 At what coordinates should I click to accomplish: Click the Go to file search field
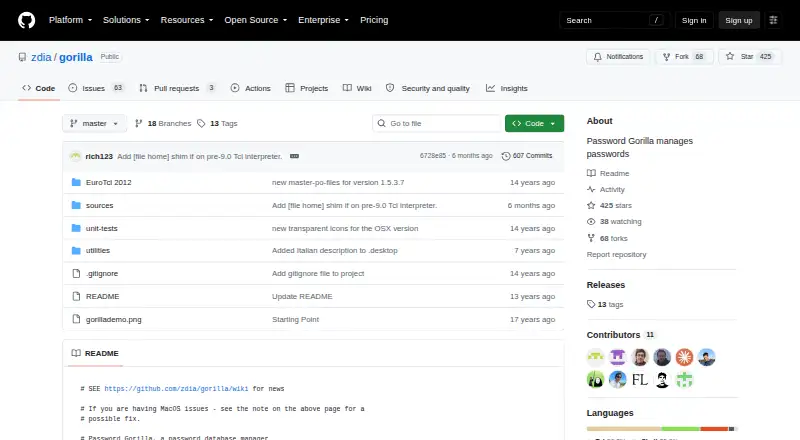pos(437,124)
